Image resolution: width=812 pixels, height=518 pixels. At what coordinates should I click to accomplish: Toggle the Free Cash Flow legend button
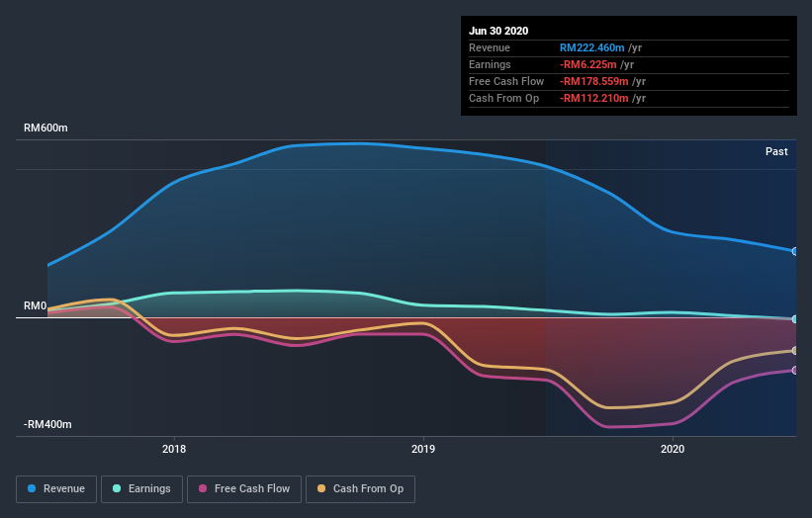pyautogui.click(x=244, y=489)
